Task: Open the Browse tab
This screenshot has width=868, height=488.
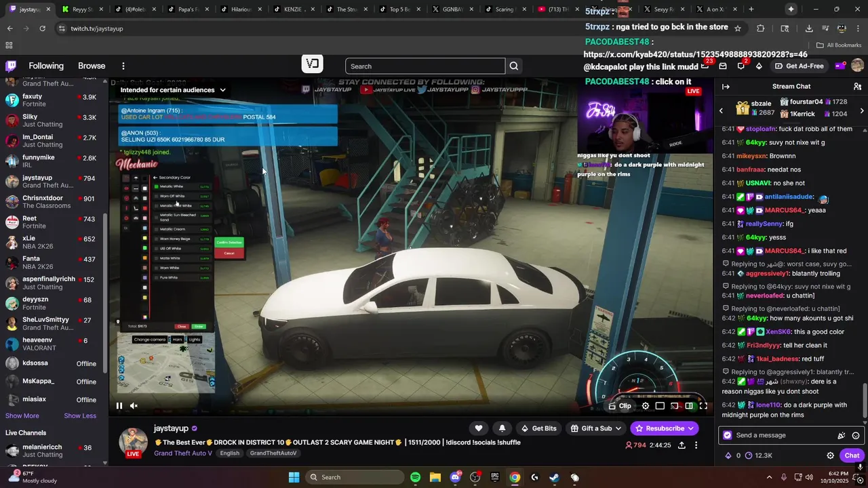Action: click(x=92, y=66)
